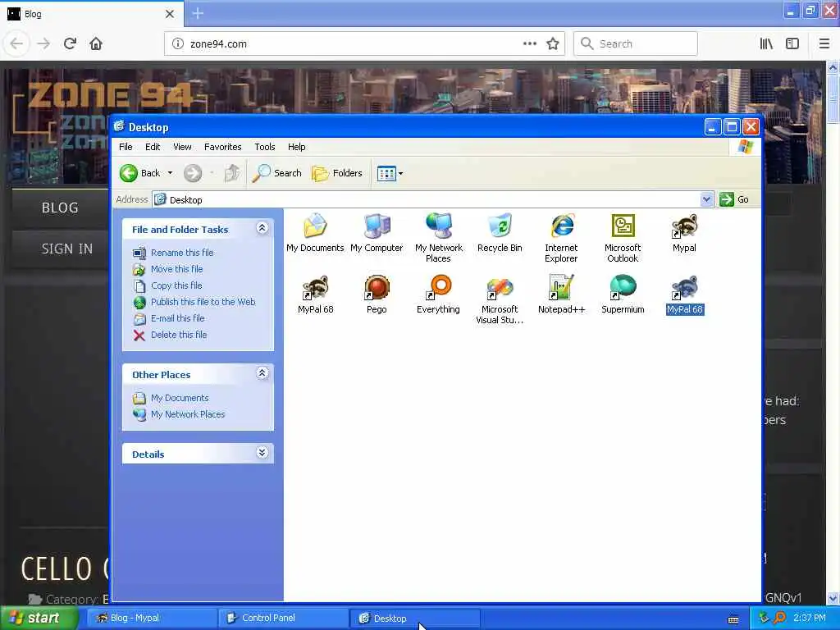Viewport: 840px width, 630px height.
Task: Select the Microsoft Visual Studio shortcut
Action: pyautogui.click(x=500, y=299)
